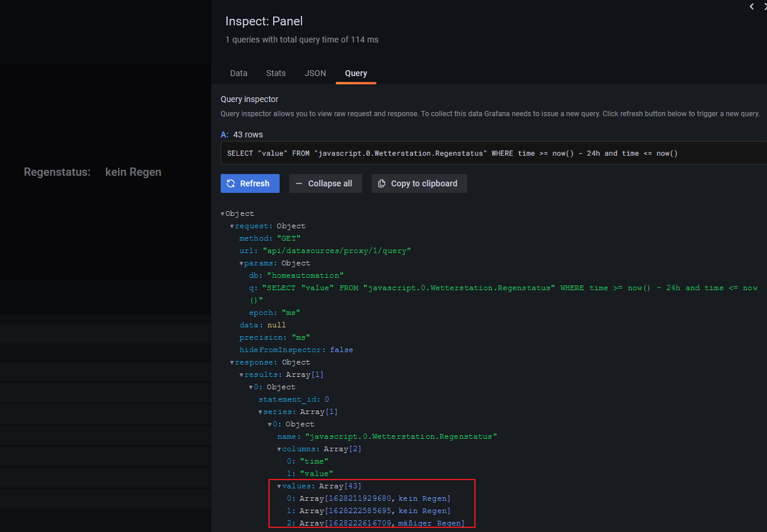Switch to the Data tab

[238, 73]
